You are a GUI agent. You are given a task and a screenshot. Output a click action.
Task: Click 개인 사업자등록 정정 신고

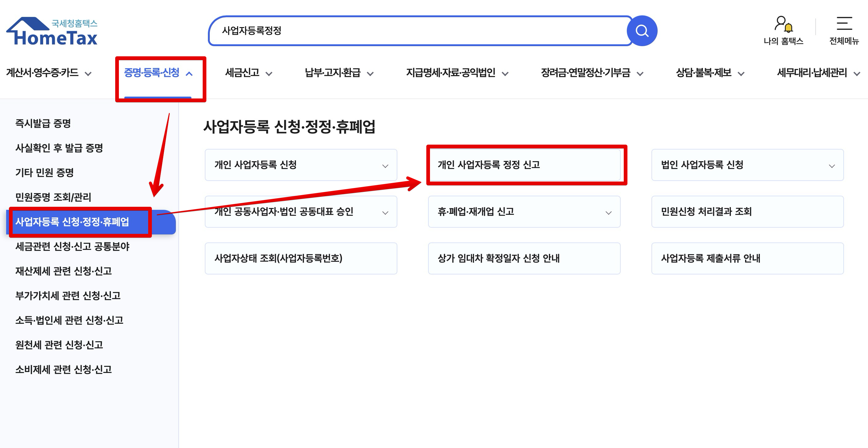524,165
